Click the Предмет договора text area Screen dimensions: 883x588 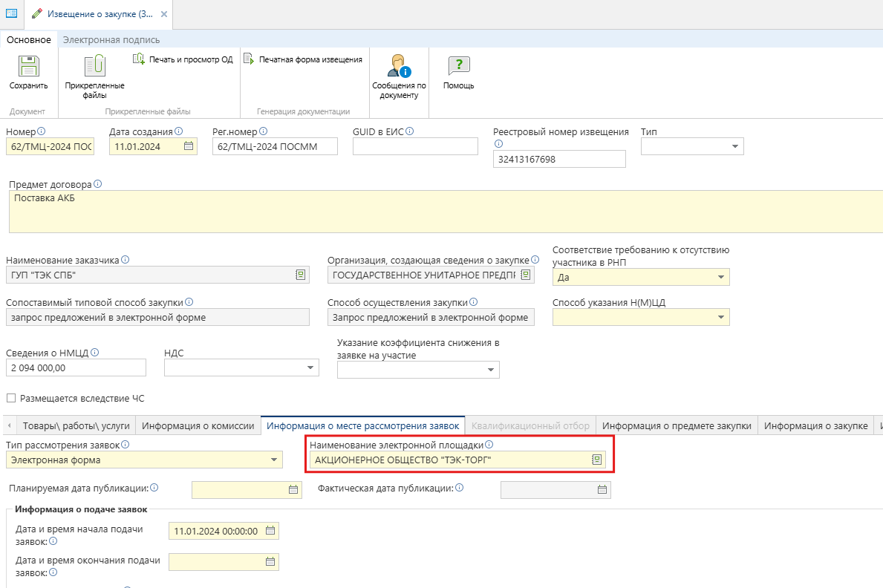[446, 212]
